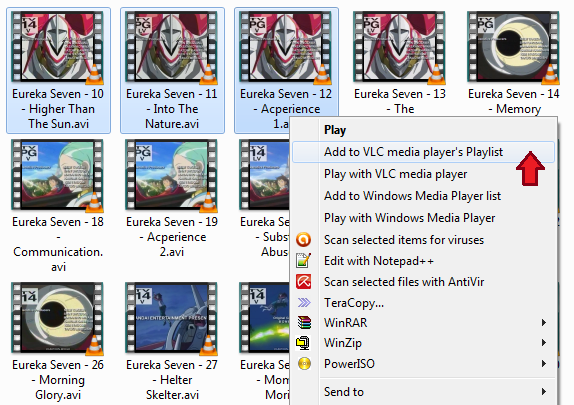
Task: Click file name 'Eureka Seven - 14 - Memory'
Action: (514, 101)
